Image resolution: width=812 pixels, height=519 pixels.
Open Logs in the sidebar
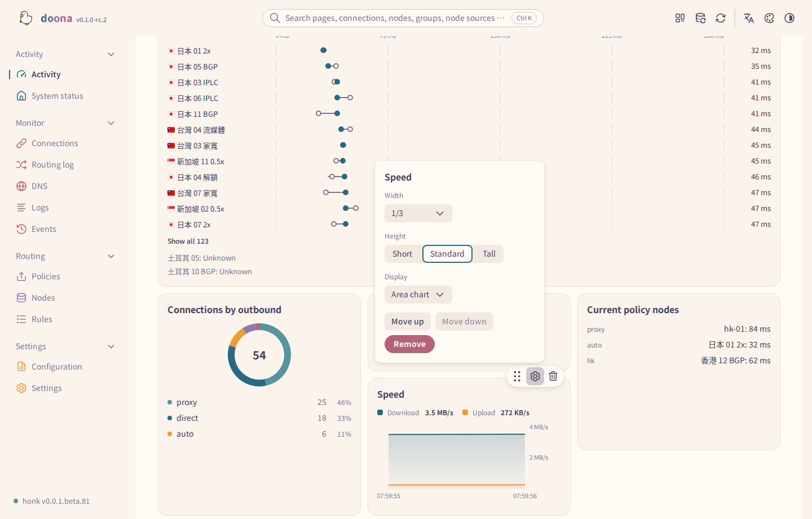pyautogui.click(x=40, y=208)
